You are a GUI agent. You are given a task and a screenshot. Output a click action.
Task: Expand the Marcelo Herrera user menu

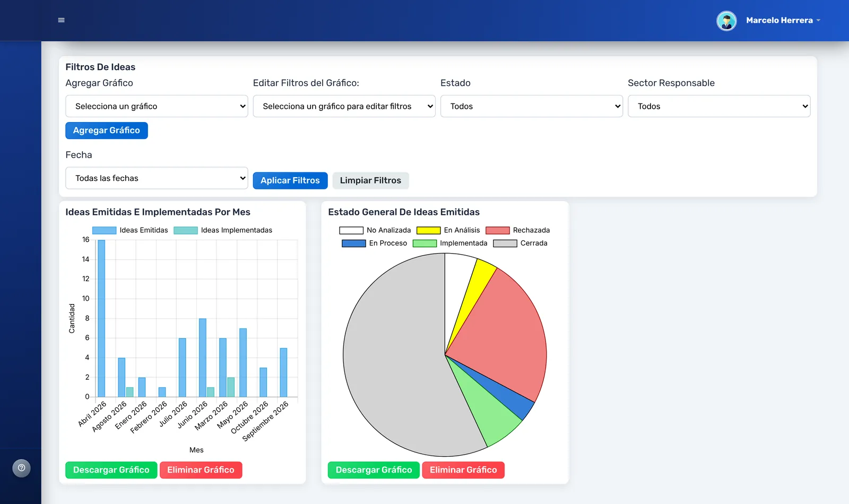tap(783, 20)
